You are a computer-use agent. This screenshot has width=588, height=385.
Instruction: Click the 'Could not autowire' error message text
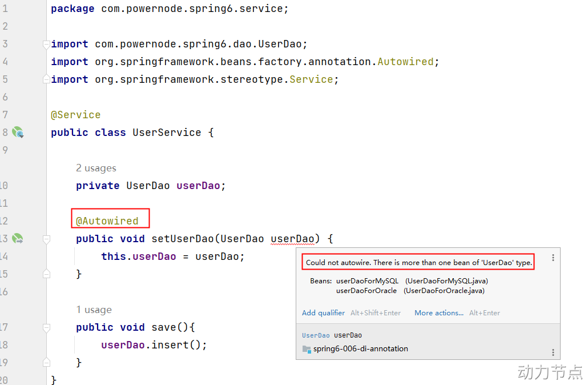click(419, 262)
